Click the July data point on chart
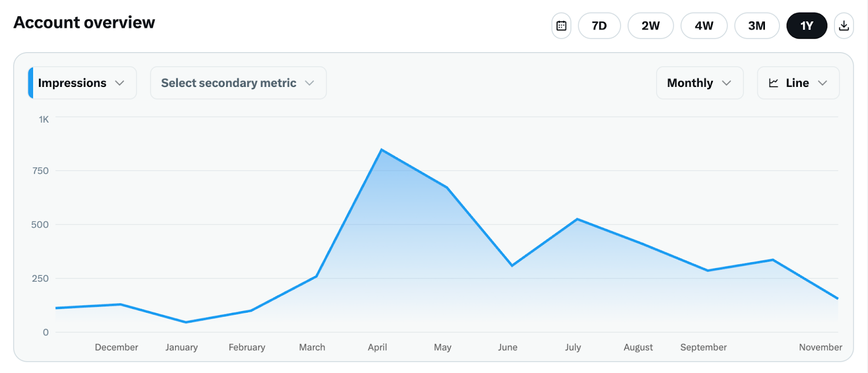Image resolution: width=868 pixels, height=373 pixels. 577,219
